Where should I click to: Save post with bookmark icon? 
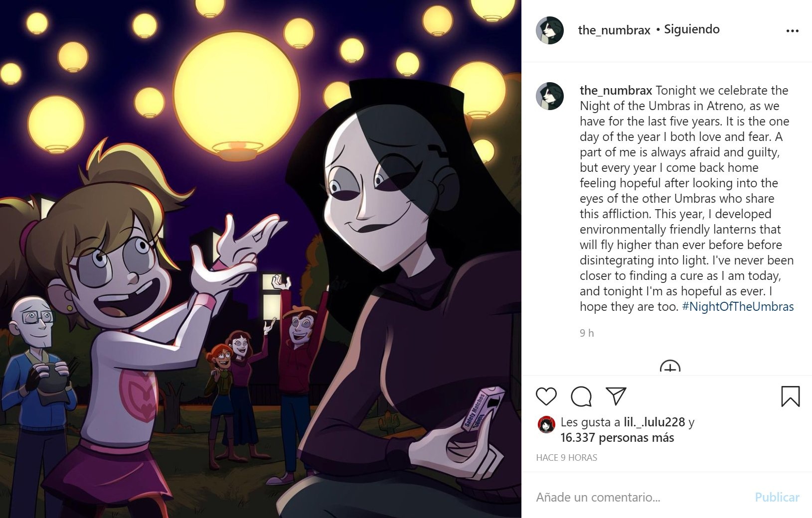point(790,396)
